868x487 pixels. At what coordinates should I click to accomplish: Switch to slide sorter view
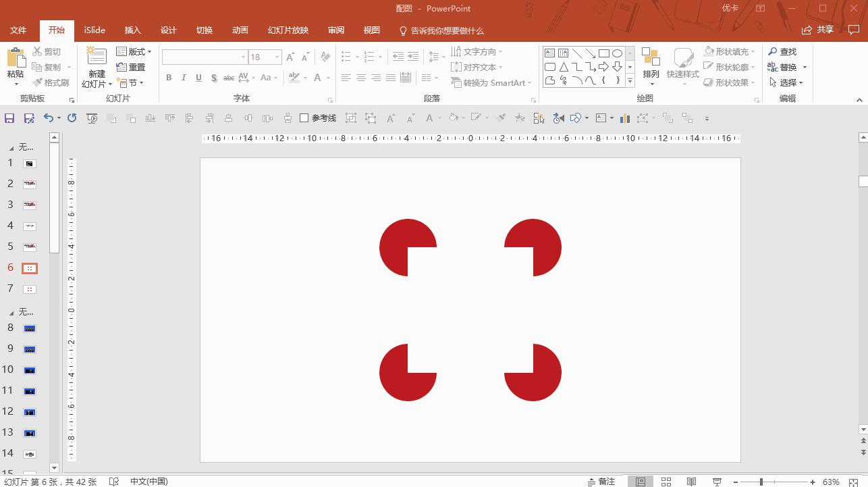tap(666, 482)
